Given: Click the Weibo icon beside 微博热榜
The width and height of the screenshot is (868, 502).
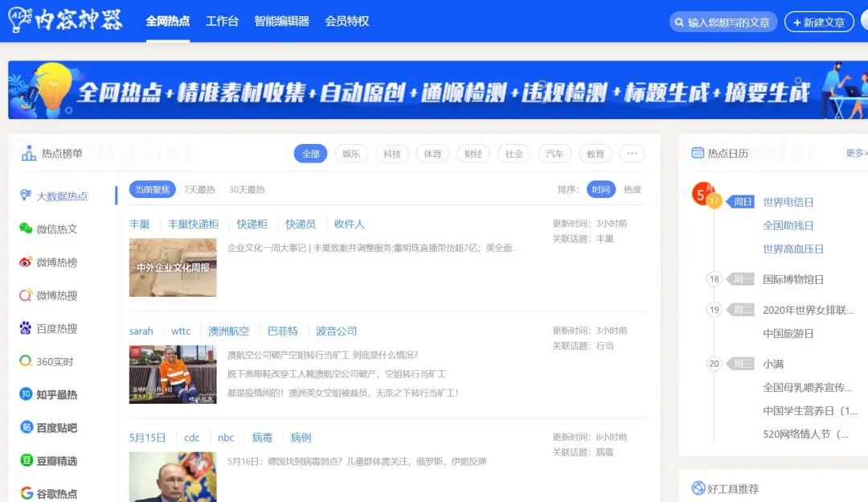Looking at the screenshot, I should pos(26,262).
